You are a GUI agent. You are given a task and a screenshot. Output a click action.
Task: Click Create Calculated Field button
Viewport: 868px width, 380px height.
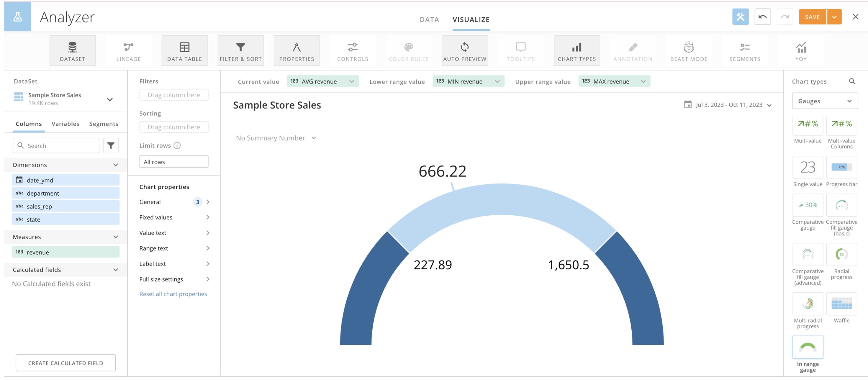pyautogui.click(x=65, y=363)
